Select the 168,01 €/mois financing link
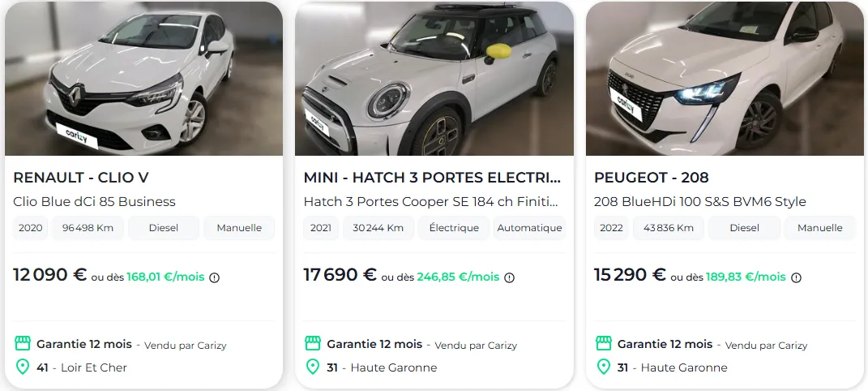868x391 pixels. coord(165,277)
